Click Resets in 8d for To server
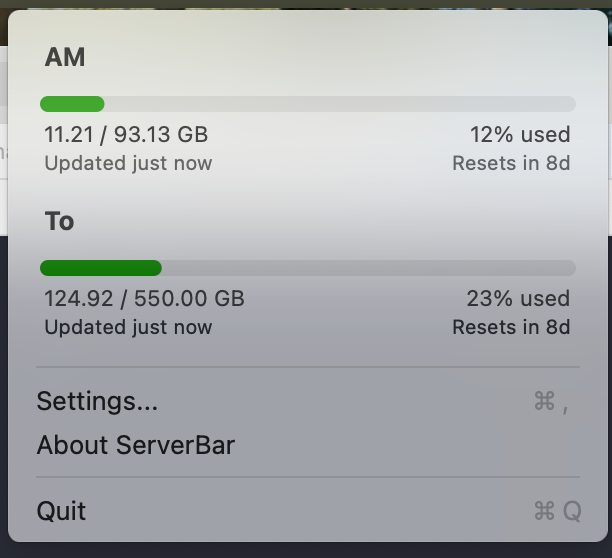 coord(511,327)
